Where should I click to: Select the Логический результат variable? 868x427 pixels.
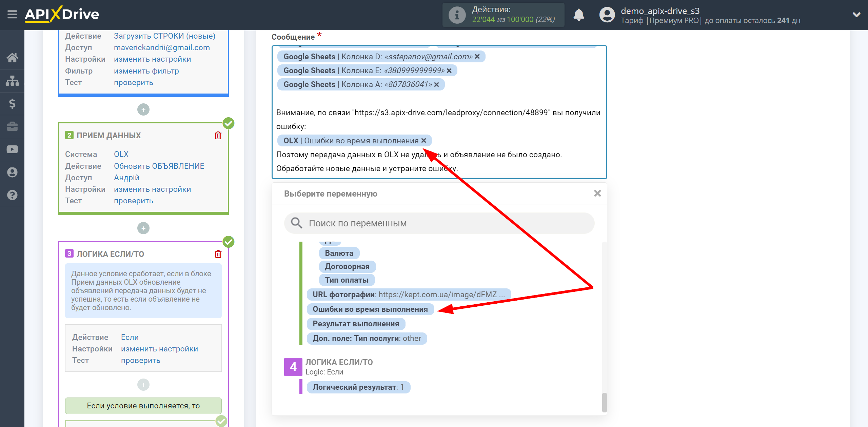coord(358,387)
